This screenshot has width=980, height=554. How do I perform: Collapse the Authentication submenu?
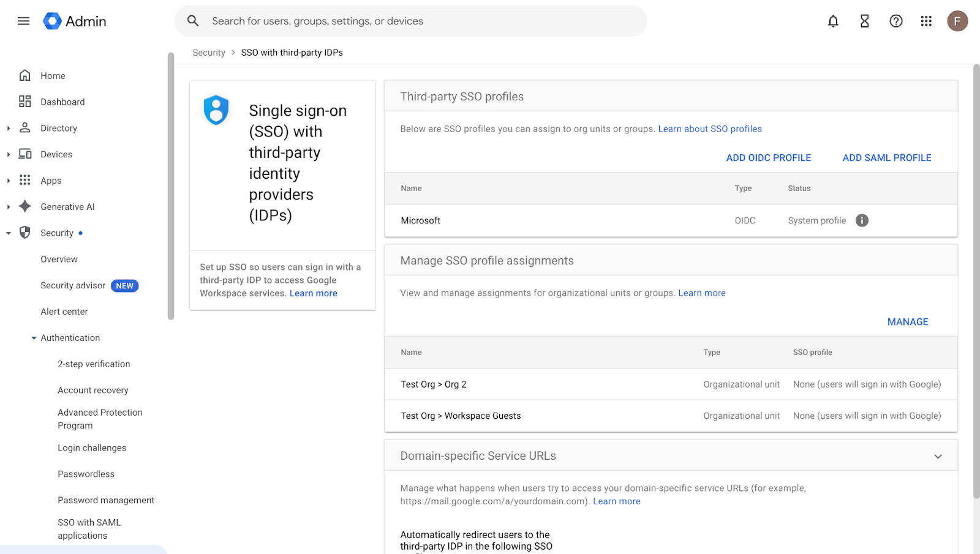(x=34, y=338)
